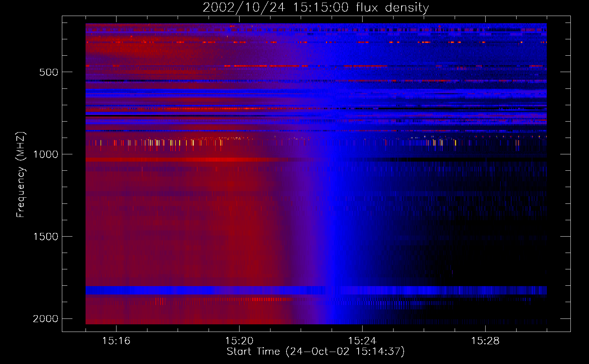Screen dimensions: 589x364
Task: Click the blue horizontal band near 1800 MHz
Action: pyautogui.click(x=316, y=290)
